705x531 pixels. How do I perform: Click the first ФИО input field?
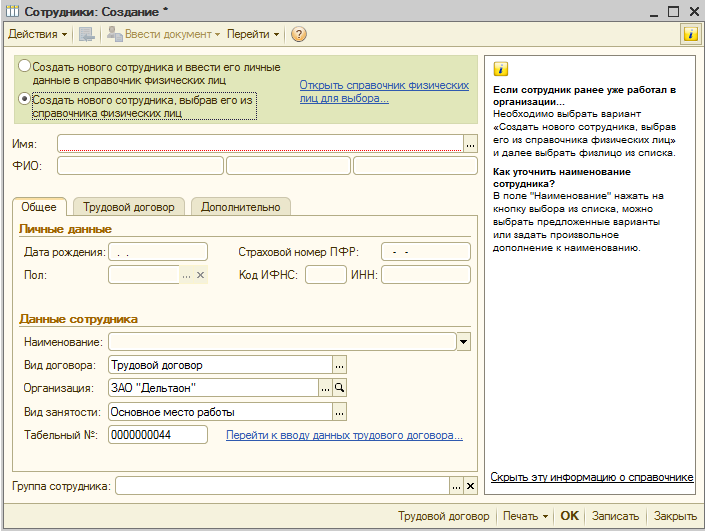[x=140, y=165]
